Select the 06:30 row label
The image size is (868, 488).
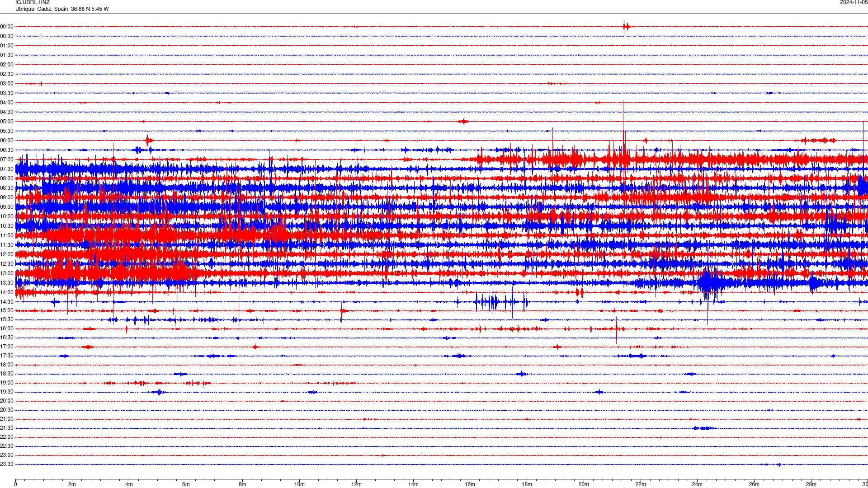click(7, 150)
